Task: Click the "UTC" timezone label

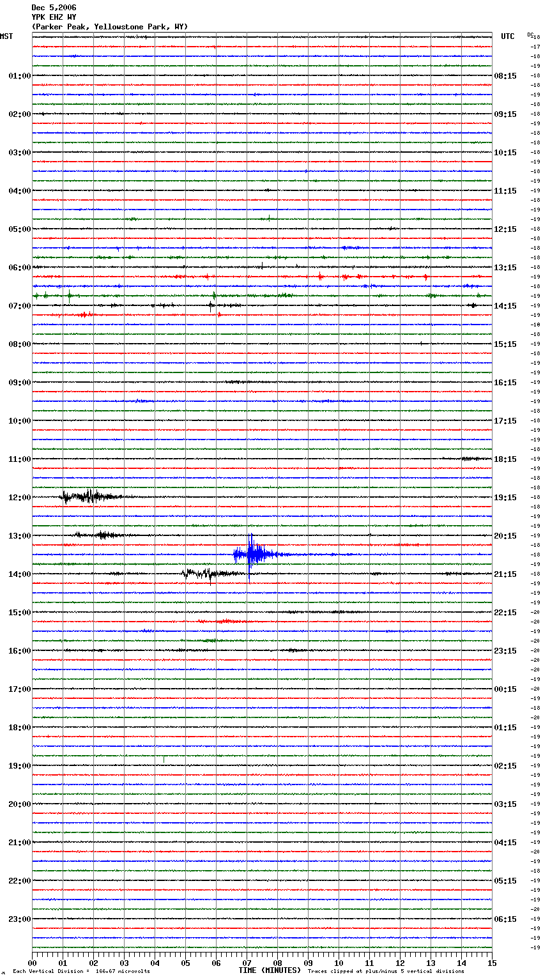Action: (x=508, y=36)
